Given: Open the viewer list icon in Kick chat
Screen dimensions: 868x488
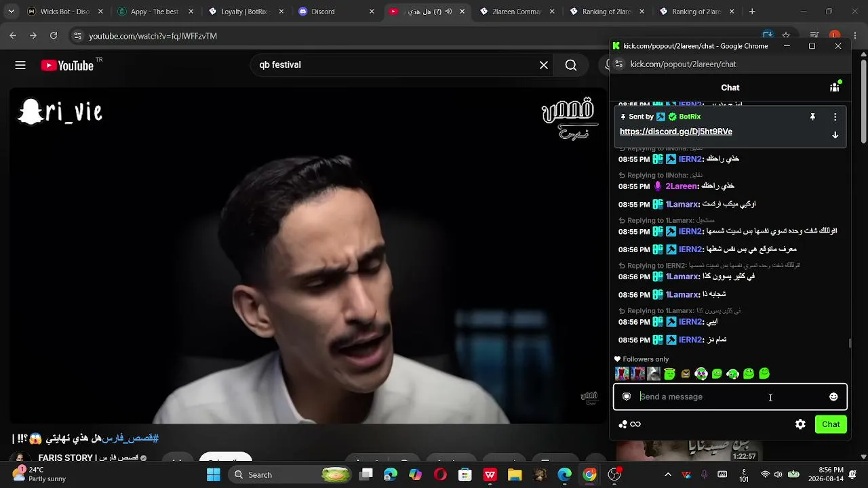Looking at the screenshot, I should 835,87.
